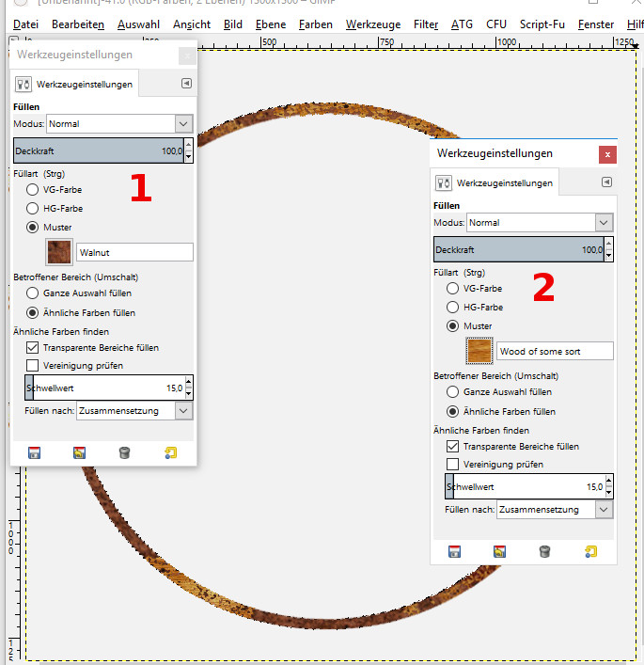The image size is (644, 665).
Task: Reset to defaults icon in panel 1
Action: 170,453
